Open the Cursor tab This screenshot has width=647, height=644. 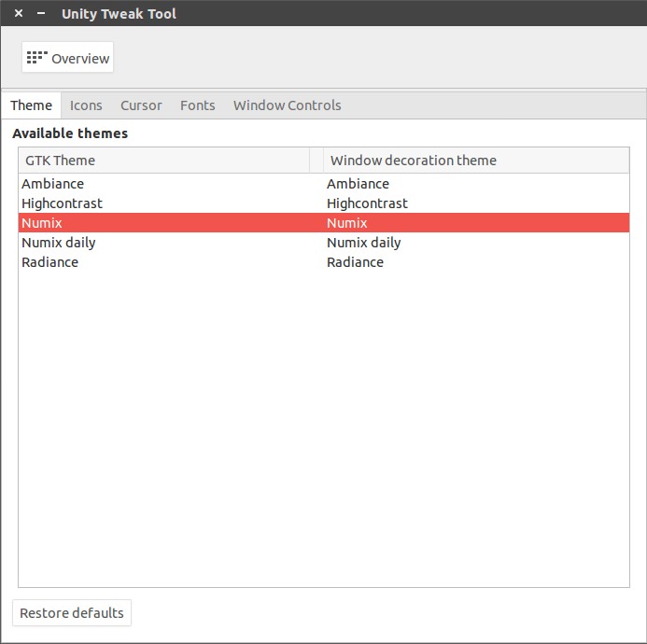click(141, 105)
